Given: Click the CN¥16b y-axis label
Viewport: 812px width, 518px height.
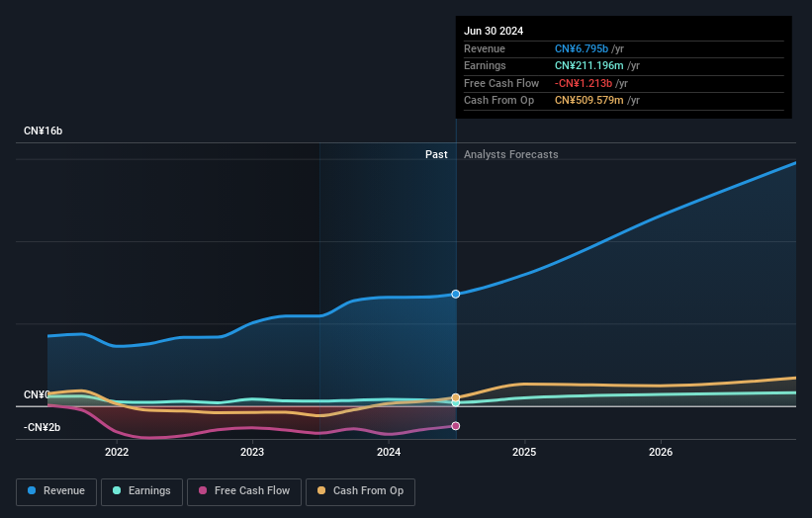Looking at the screenshot, I should pos(43,130).
